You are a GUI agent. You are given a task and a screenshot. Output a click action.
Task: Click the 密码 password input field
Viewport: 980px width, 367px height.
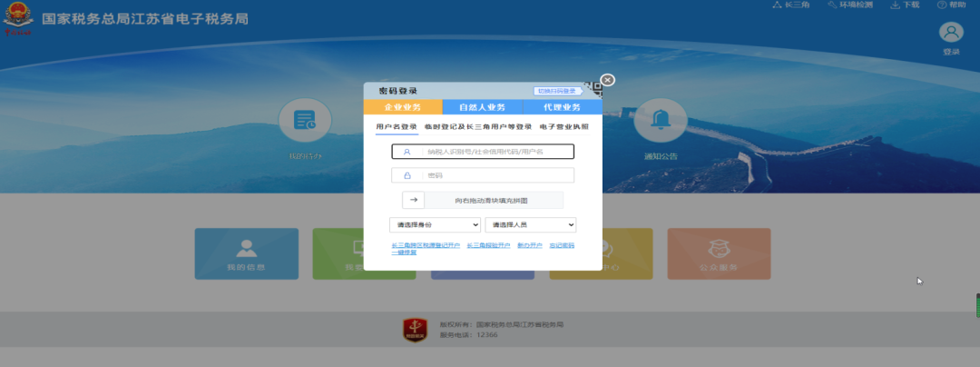[x=483, y=175]
